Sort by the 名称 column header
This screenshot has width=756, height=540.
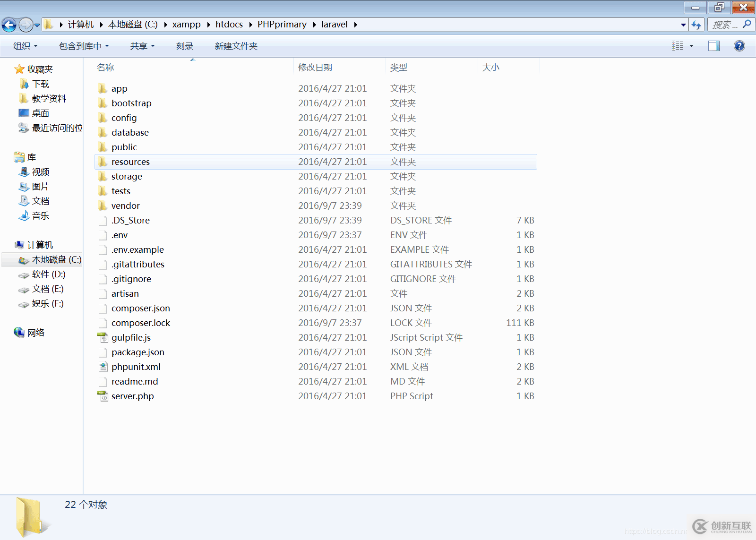[194, 68]
